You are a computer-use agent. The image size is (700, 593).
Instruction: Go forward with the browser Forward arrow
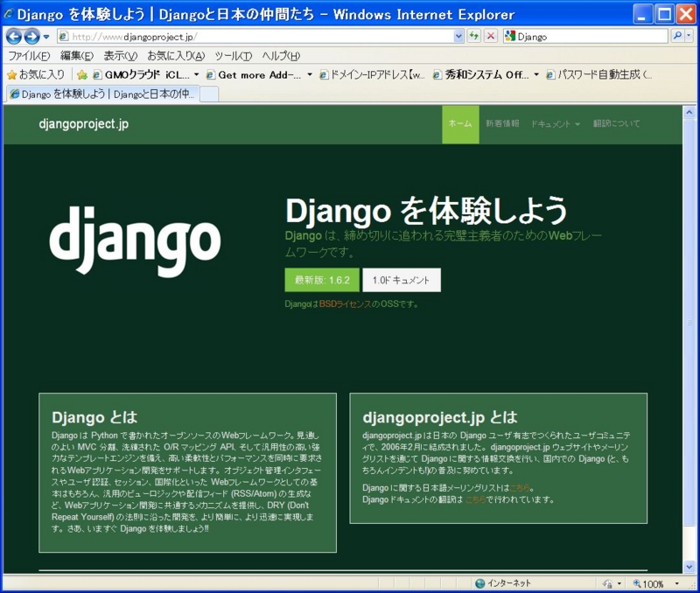31,36
